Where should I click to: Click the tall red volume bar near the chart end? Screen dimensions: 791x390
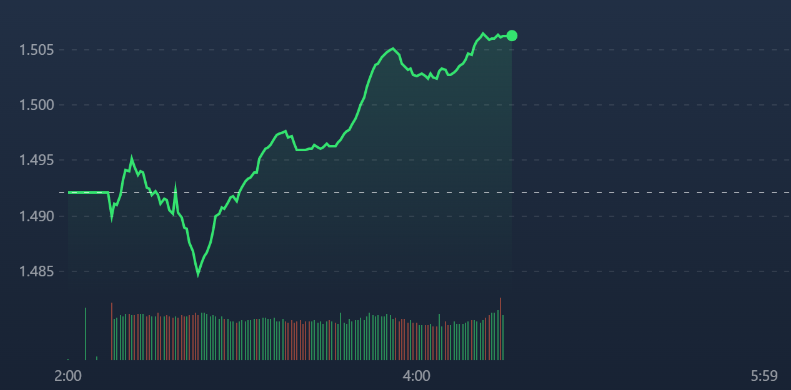pyautogui.click(x=500, y=328)
